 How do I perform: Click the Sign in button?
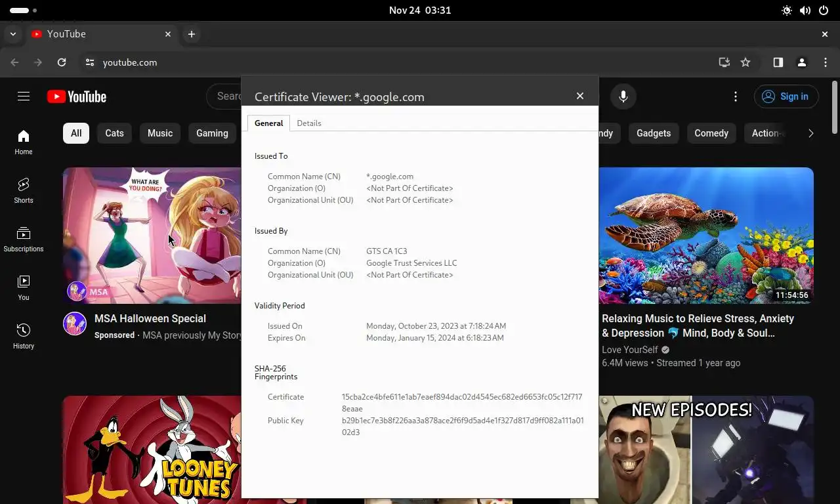coord(786,96)
